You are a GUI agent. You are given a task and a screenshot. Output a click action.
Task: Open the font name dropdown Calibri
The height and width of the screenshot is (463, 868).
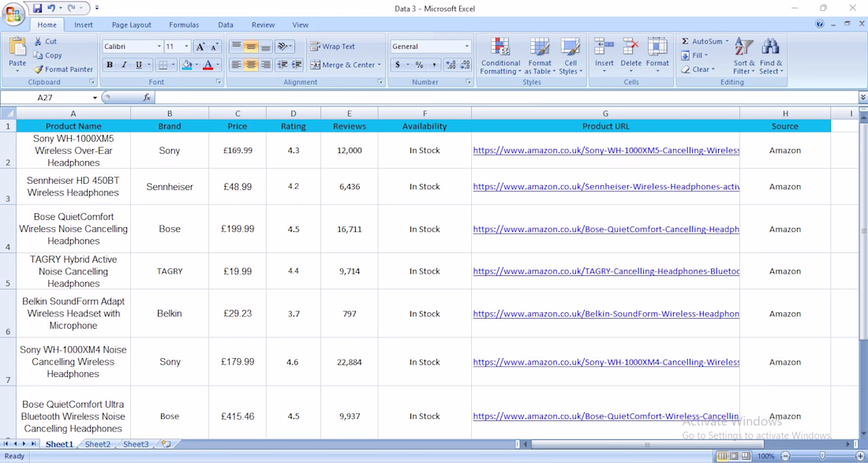[159, 47]
